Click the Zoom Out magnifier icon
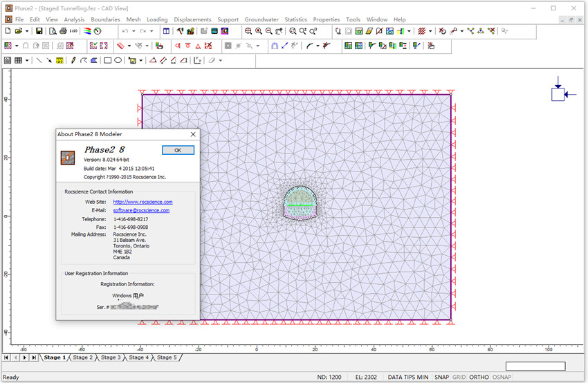The width and height of the screenshot is (588, 383). point(269,31)
